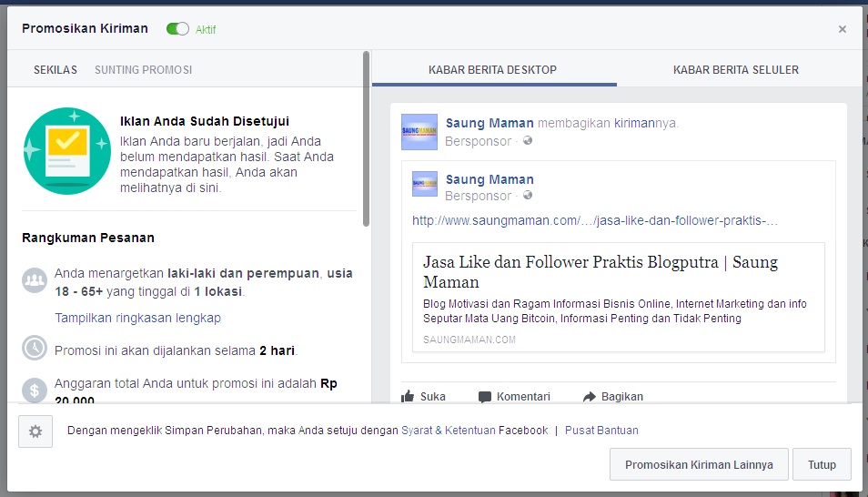This screenshot has width=868, height=497.
Task: Open the Saung Maman name in the inner post
Action: tap(490, 179)
